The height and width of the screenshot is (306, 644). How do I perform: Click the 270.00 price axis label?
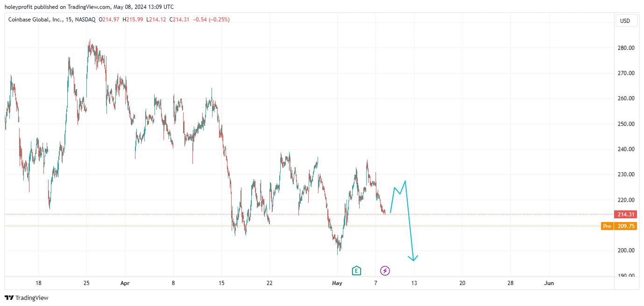[x=626, y=73]
